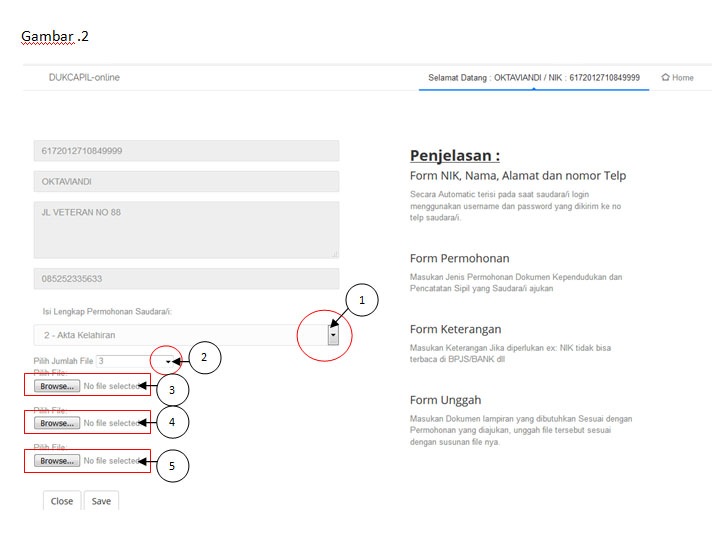Click the numbered callout circle 1
716x551 pixels.
363,300
